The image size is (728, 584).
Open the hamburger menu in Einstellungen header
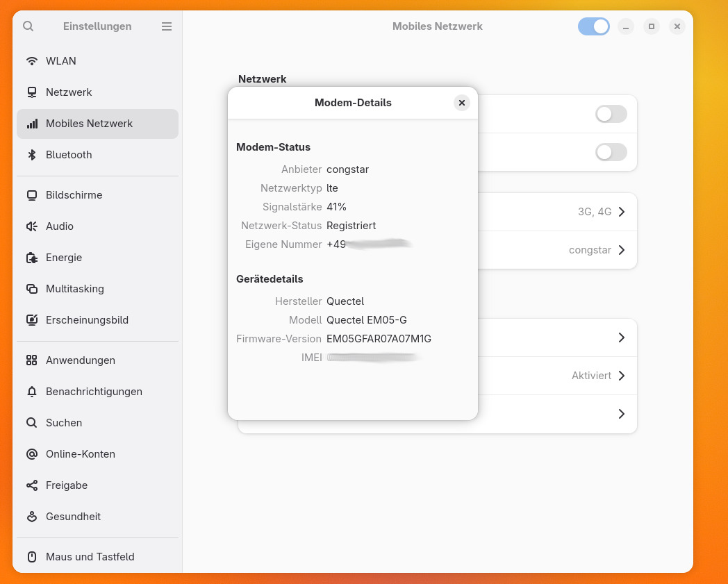tap(167, 26)
